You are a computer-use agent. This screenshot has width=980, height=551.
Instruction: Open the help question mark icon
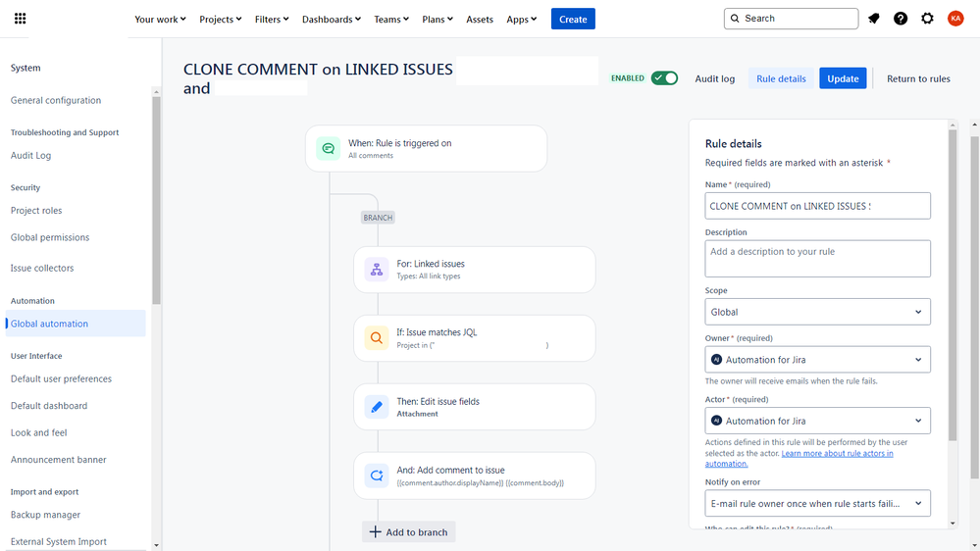pyautogui.click(x=900, y=19)
